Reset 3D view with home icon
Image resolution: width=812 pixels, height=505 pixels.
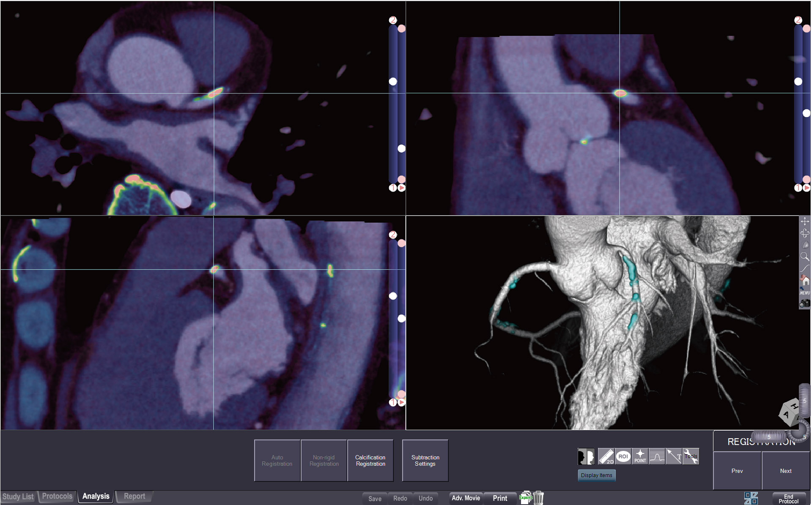point(804,279)
